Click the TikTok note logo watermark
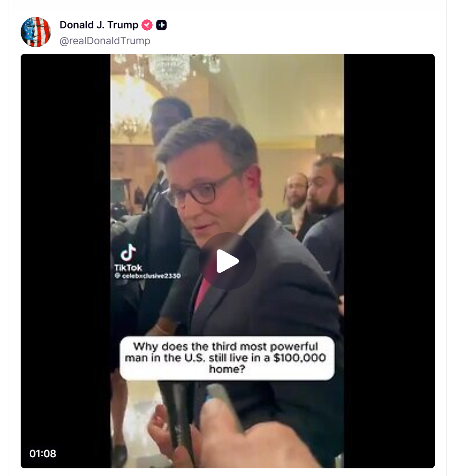Image resolution: width=454 pixels, height=476 pixels. pyautogui.click(x=128, y=252)
